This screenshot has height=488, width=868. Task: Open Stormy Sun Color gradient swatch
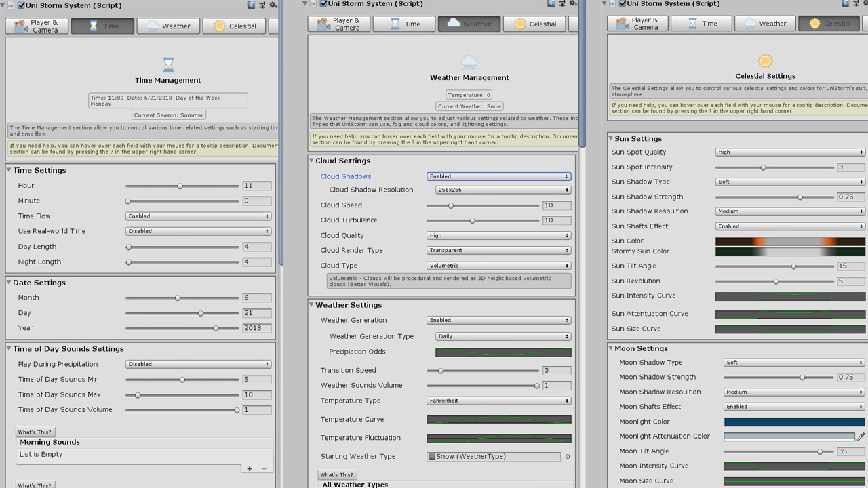tap(791, 251)
